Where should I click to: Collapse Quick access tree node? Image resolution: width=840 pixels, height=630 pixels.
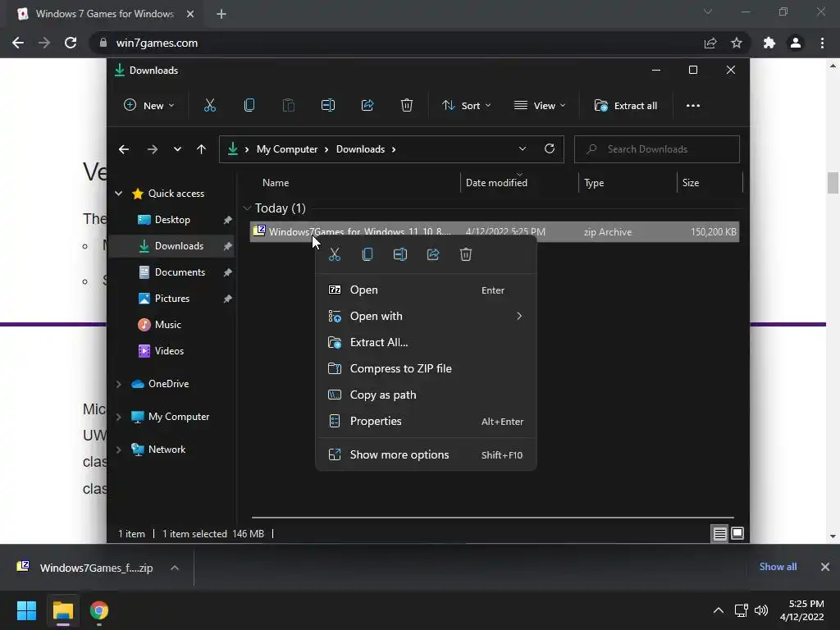118,194
